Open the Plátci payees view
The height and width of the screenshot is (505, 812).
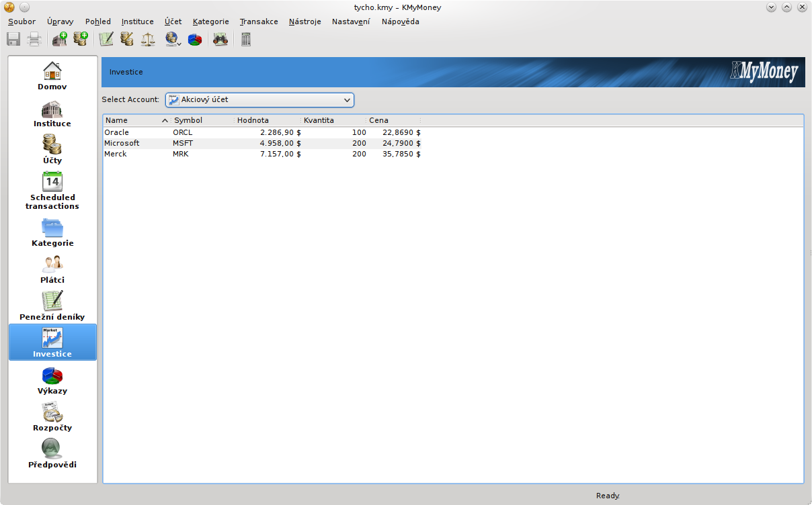click(x=52, y=269)
